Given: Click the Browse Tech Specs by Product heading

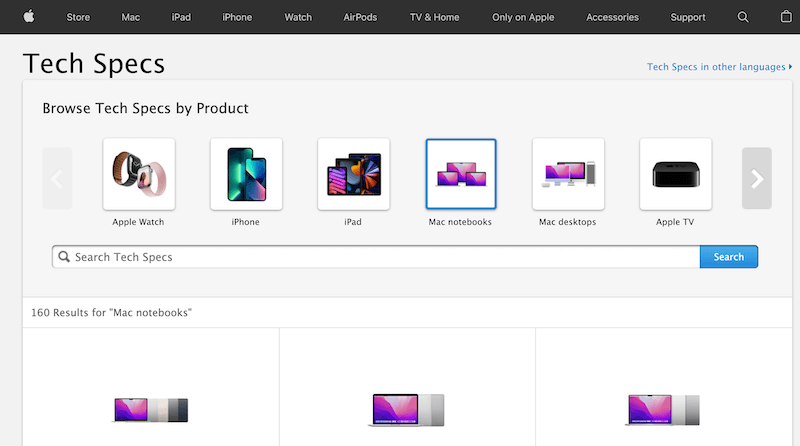Looking at the screenshot, I should tap(145, 108).
